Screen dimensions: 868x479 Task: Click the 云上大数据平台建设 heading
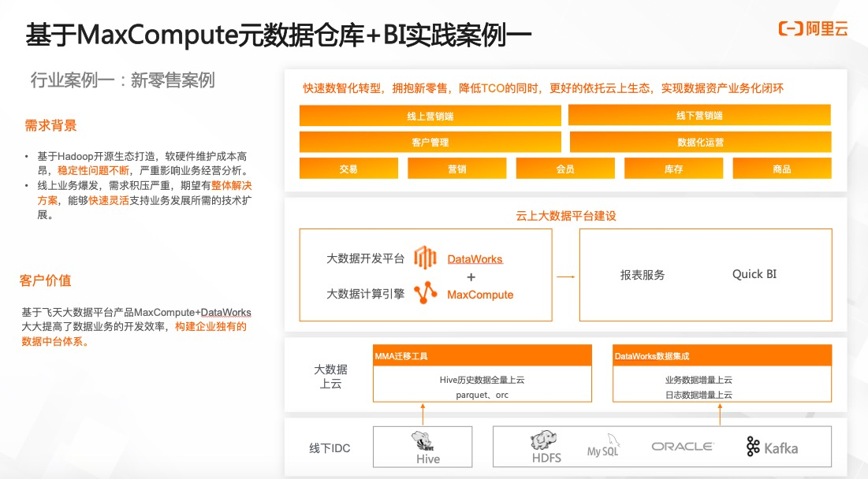[566, 216]
